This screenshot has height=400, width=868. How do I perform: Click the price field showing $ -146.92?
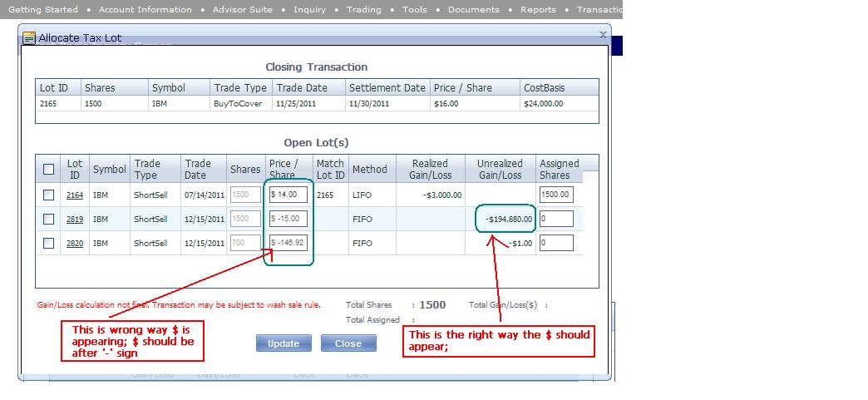pos(289,242)
